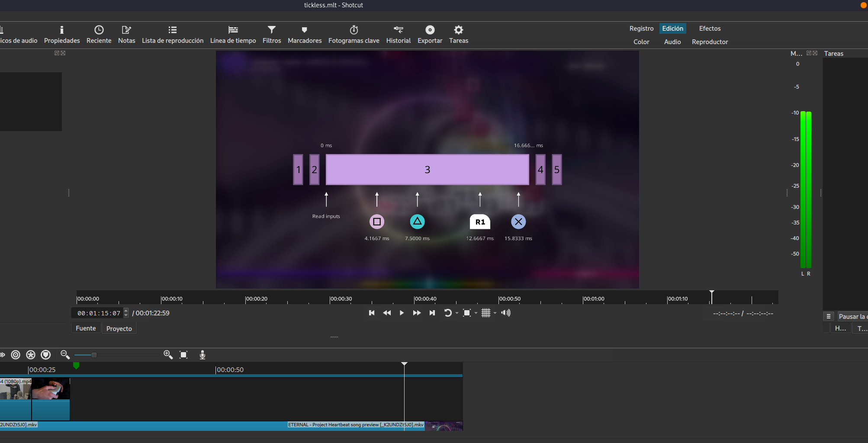Switch to the Registro layout

[x=641, y=29]
